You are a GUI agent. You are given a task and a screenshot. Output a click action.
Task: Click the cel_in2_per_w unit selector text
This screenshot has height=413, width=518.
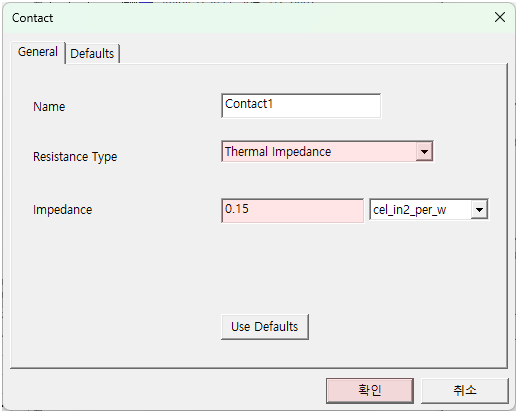[x=409, y=210]
